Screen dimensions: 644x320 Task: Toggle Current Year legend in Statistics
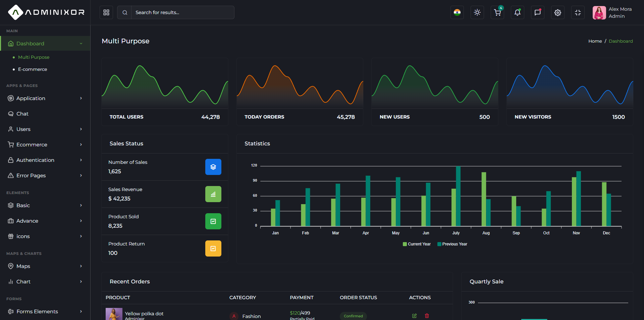point(417,244)
